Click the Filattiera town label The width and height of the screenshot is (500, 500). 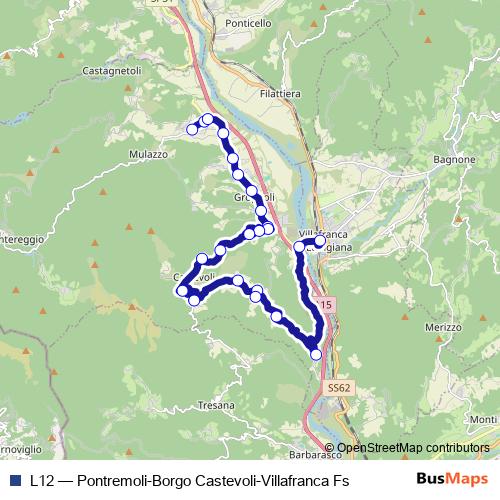click(x=280, y=94)
